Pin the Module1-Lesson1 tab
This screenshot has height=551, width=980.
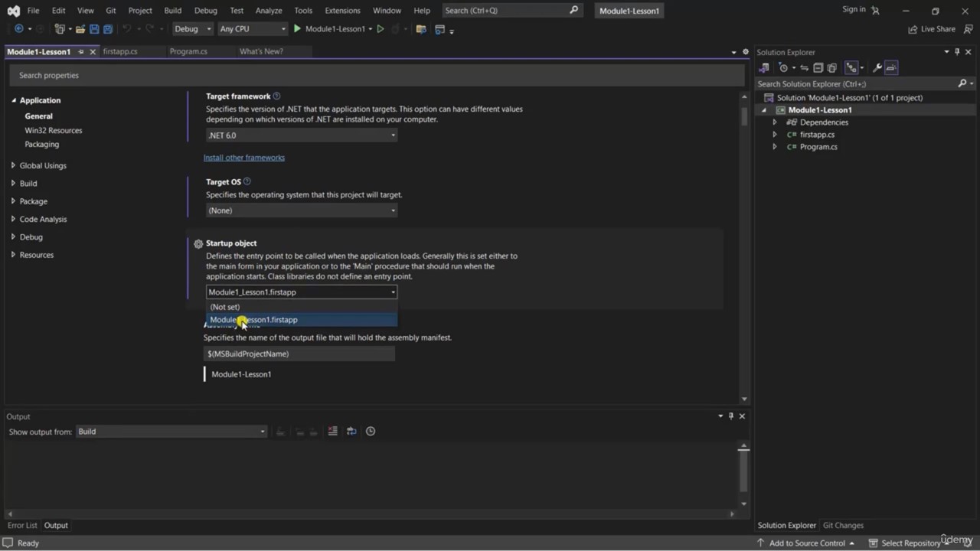81,51
